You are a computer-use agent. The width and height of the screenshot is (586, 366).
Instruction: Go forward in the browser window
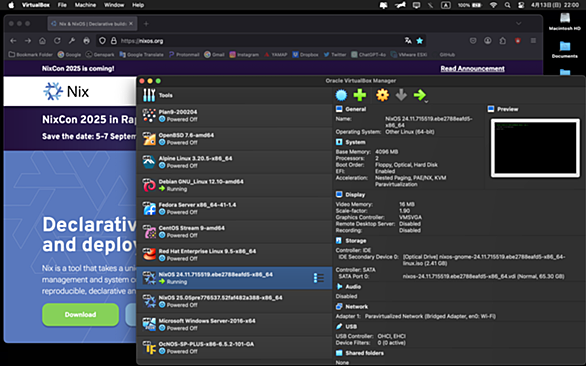click(28, 41)
